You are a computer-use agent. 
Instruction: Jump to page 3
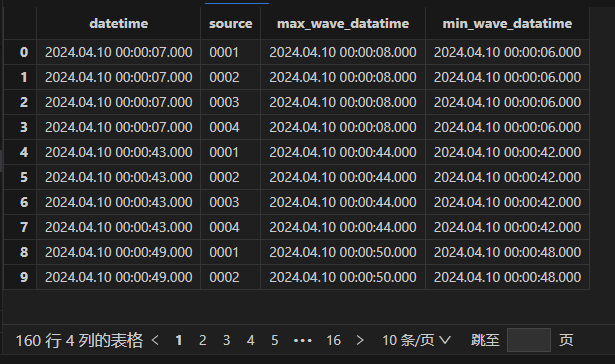pyautogui.click(x=227, y=340)
